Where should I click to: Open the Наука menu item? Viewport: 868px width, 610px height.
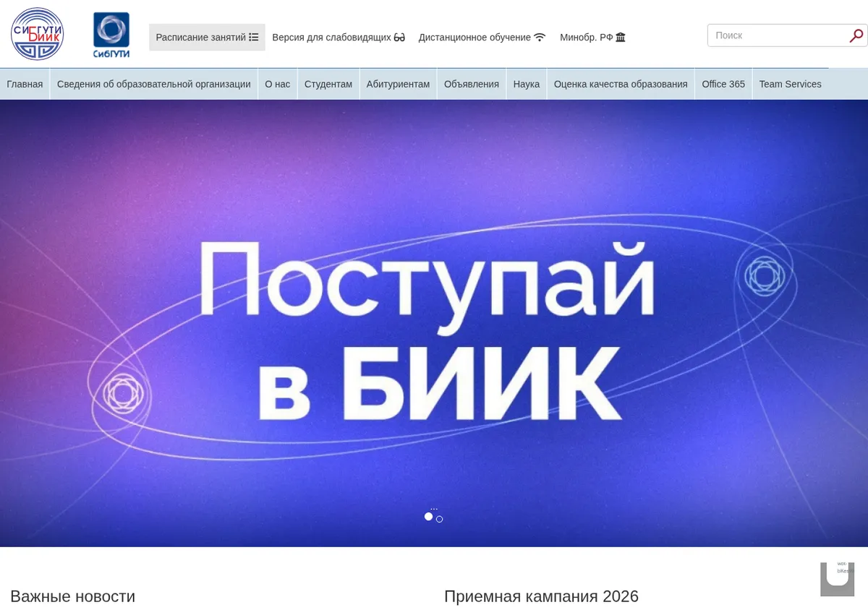[x=527, y=84]
